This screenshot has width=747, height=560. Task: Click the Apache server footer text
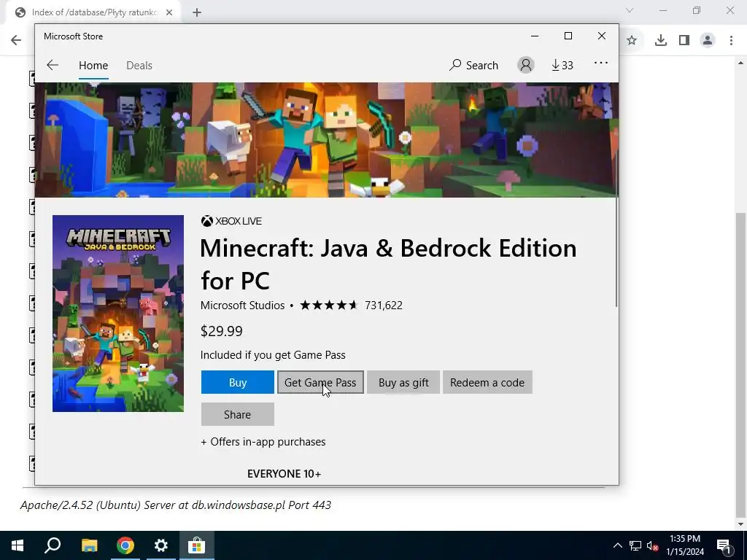point(176,505)
